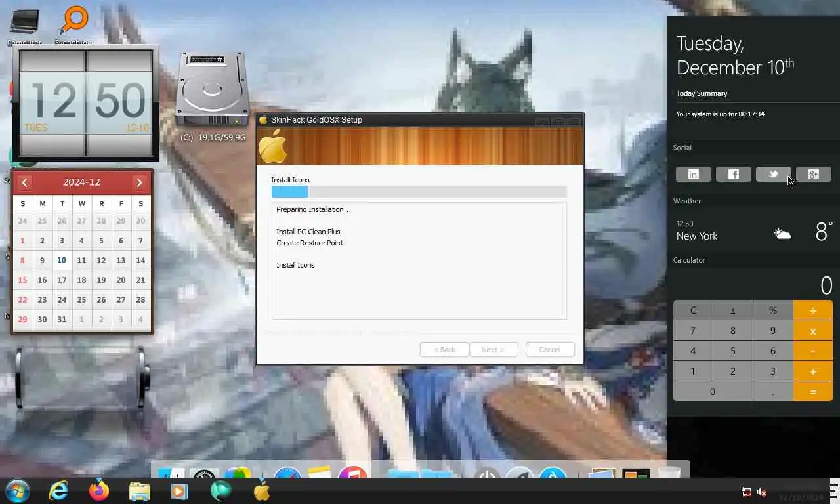Click the Cancel button in Setup
840x504 pixels.
(550, 350)
